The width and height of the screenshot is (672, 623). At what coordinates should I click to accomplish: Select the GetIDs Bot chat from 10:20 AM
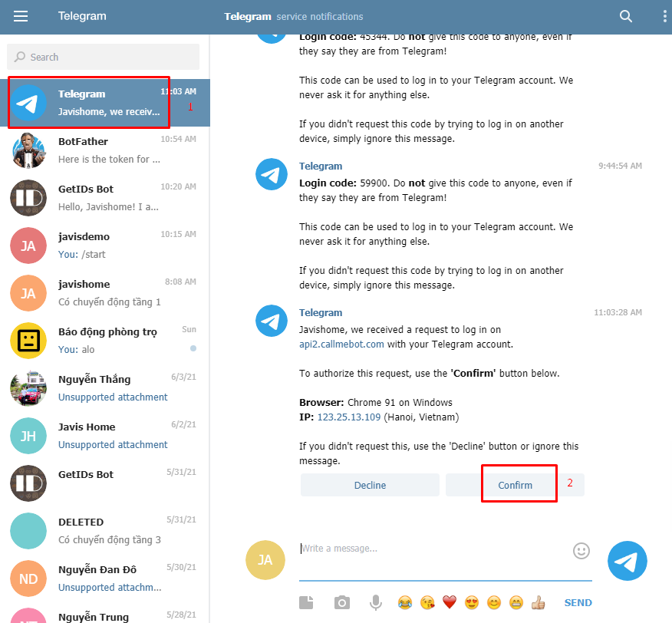tap(105, 198)
